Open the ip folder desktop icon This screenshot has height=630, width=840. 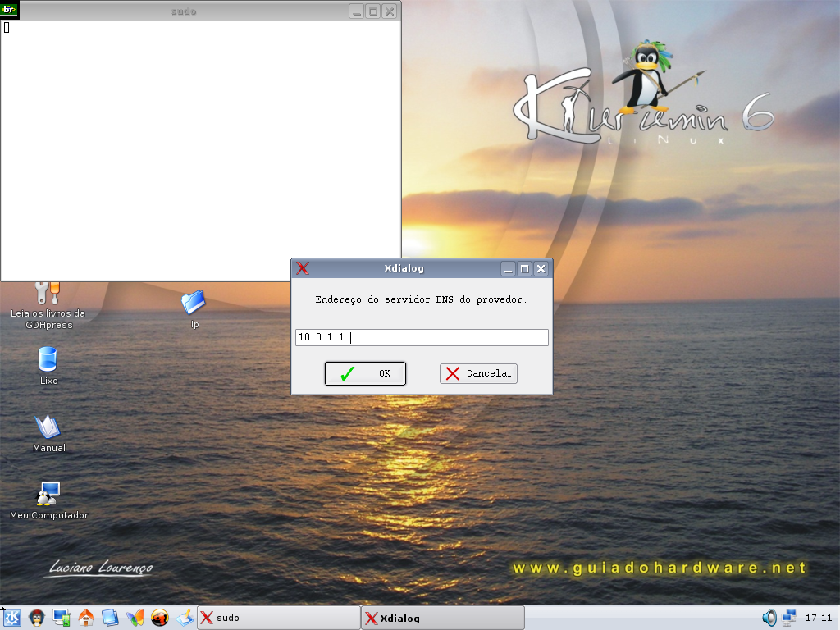coord(194,309)
